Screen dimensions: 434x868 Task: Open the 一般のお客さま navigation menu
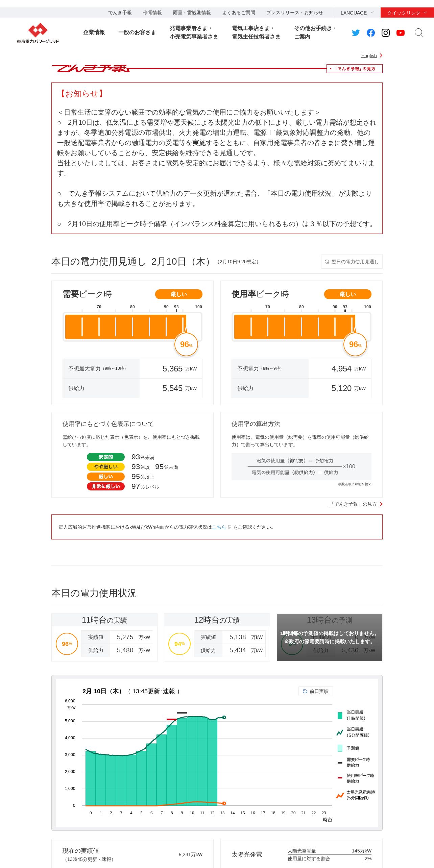[x=137, y=32]
